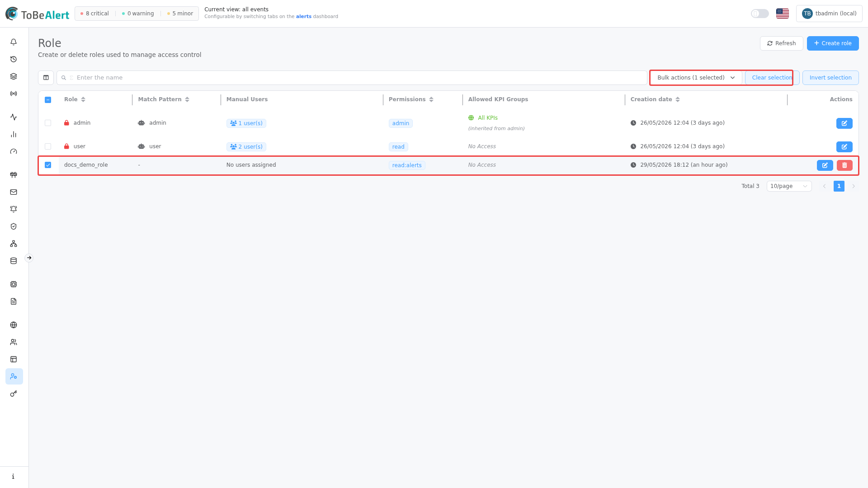
Task: Edit the admin role row
Action: [x=844, y=123]
